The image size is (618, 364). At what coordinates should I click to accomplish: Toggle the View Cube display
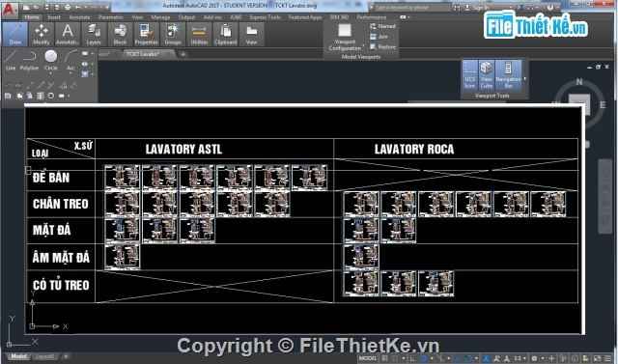click(487, 75)
